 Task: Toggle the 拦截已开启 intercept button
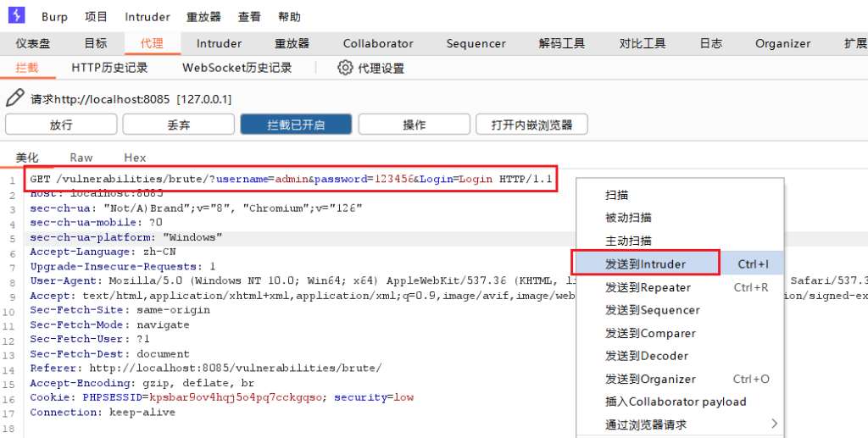point(296,125)
